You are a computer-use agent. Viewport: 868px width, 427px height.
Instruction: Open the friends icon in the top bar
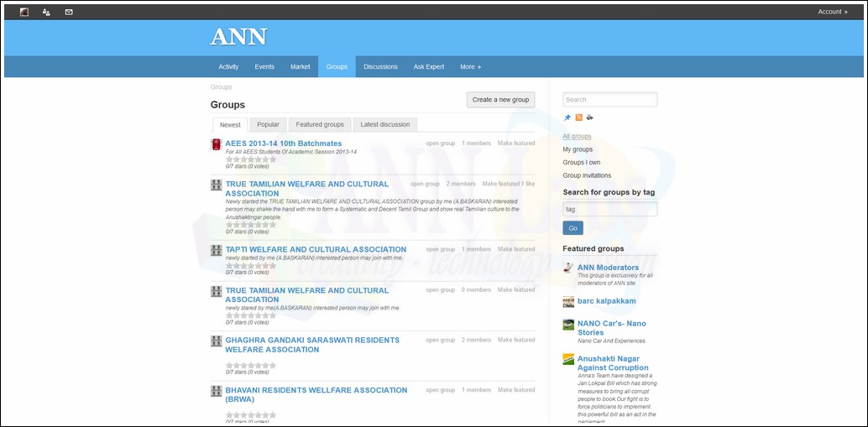click(46, 12)
